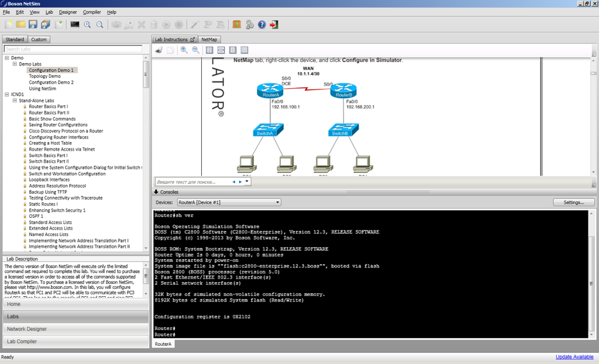The height and width of the screenshot is (364, 599).
Task: Open the Network Designer section
Action: tap(75, 329)
